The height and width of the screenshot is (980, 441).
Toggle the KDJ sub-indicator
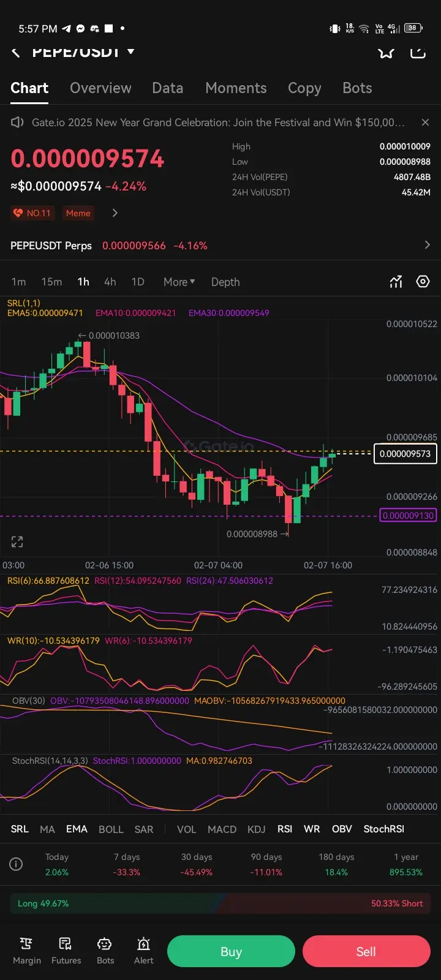point(257,829)
